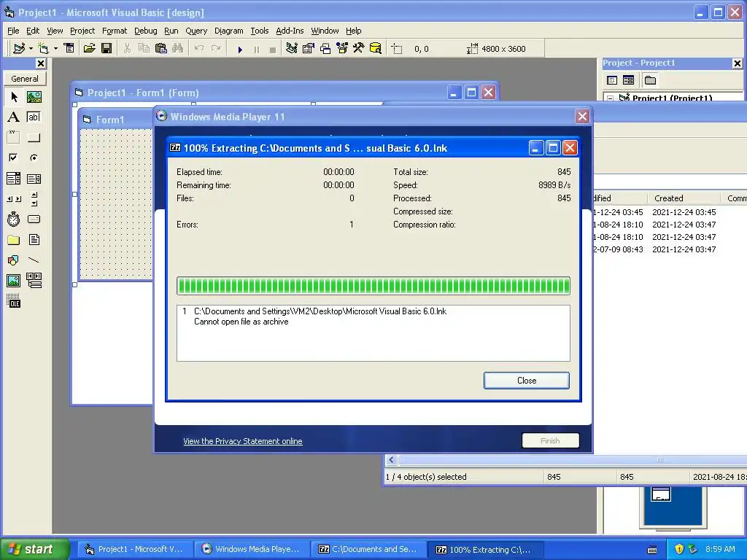This screenshot has width=747, height=560.
Task: Select the ComboBox control in the toolbox
Action: click(14, 179)
